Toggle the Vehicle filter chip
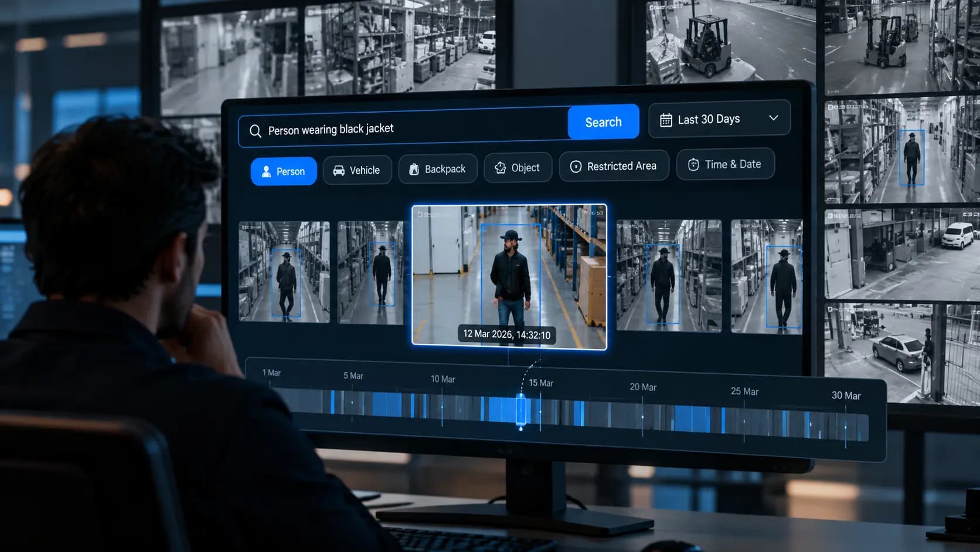This screenshot has width=980, height=552. [x=357, y=170]
